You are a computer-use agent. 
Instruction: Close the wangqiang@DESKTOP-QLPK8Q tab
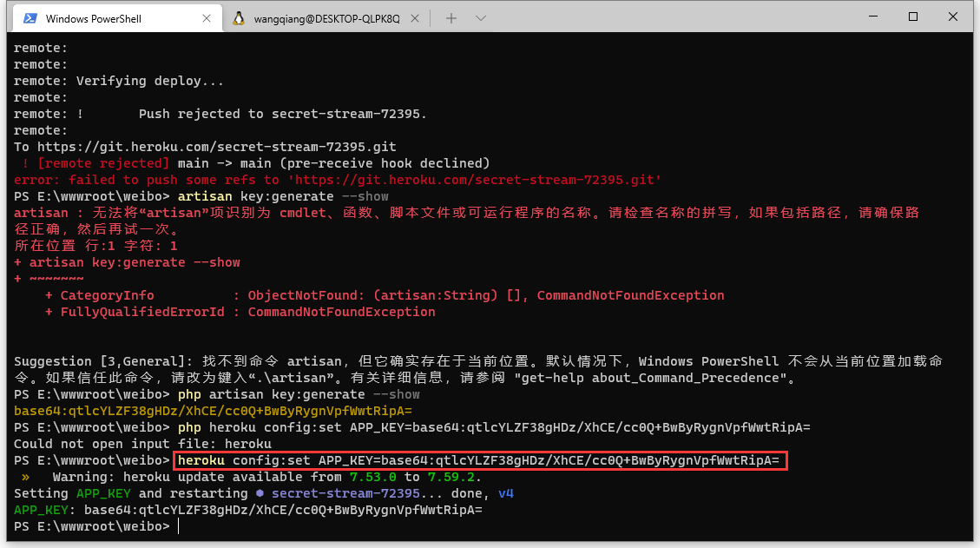click(414, 19)
